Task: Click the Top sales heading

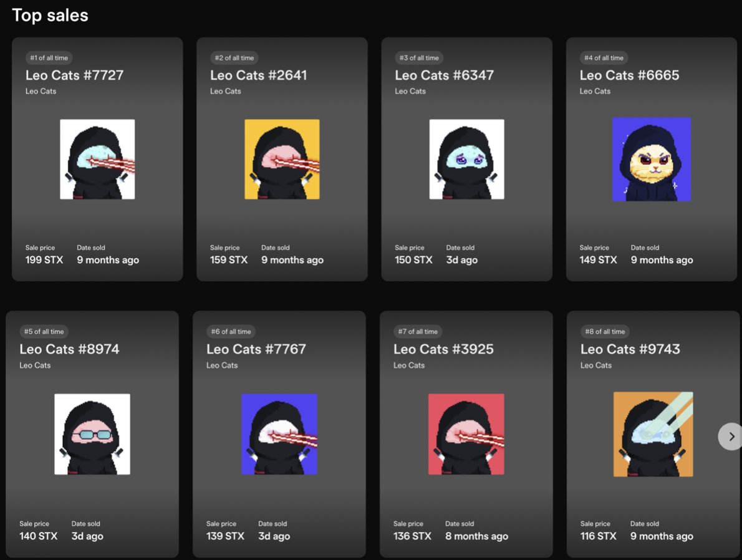Action: pos(50,15)
